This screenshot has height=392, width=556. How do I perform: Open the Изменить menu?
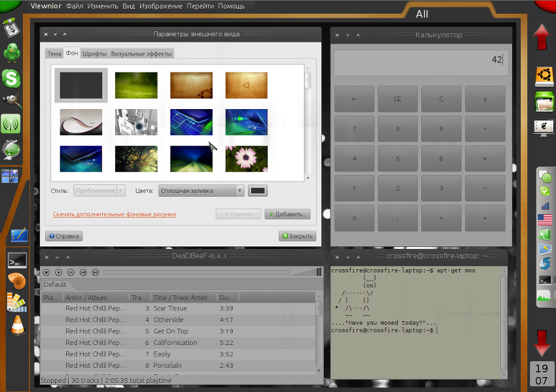coord(103,6)
